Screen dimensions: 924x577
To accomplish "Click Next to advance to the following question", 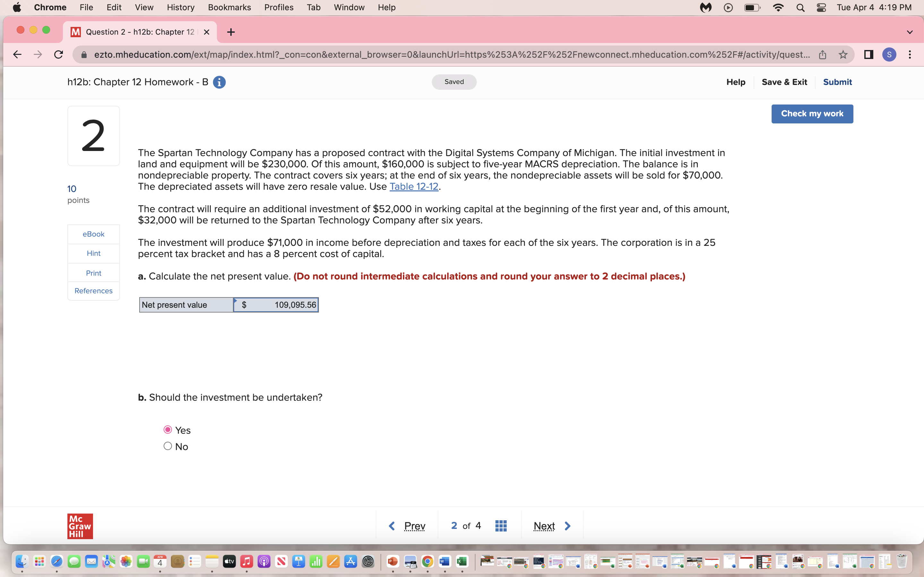I will (544, 525).
